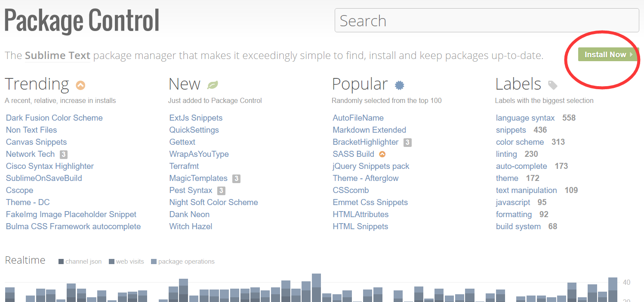Viewport: 644px width, 302px height.
Task: Click the New green leaf icon
Action: tap(213, 85)
